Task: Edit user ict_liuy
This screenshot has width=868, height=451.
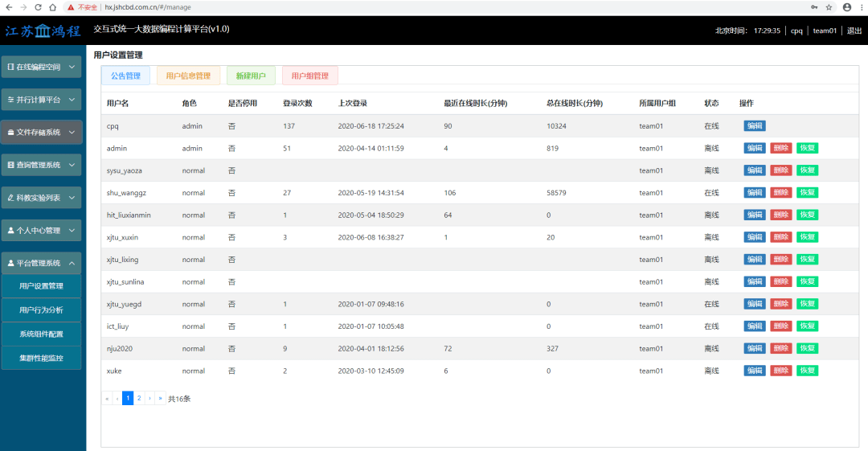Action: tap(755, 326)
